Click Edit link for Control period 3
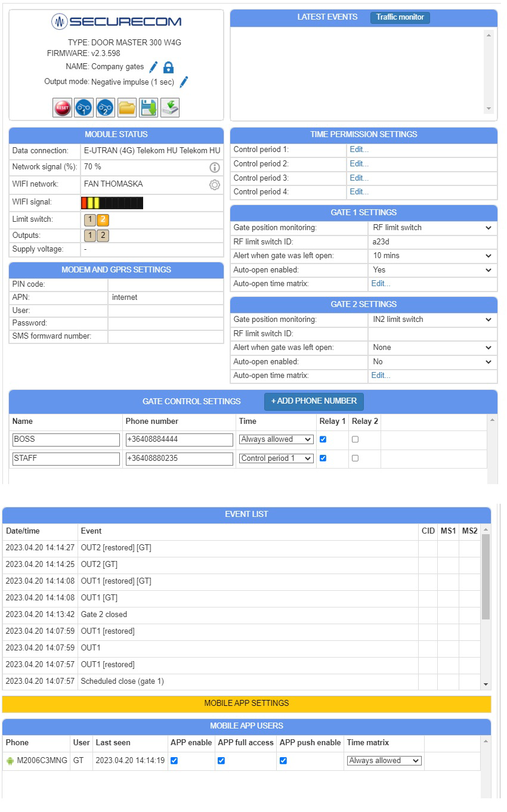This screenshot has width=507, height=812. (359, 178)
